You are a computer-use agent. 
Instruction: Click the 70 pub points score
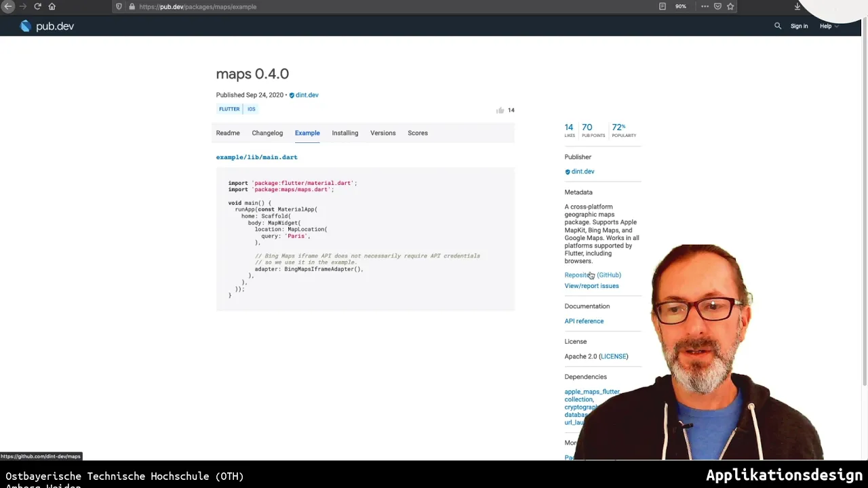tap(593, 129)
